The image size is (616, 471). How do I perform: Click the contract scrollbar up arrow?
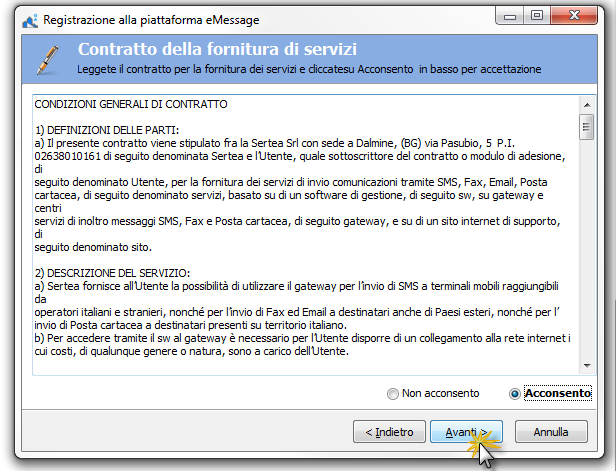pyautogui.click(x=587, y=105)
